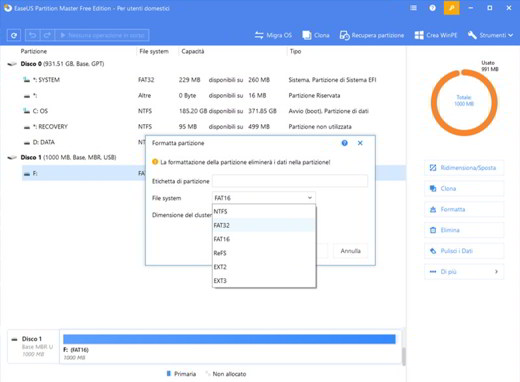Click the Annulla button
Screen dimensions: 520x382
point(350,251)
